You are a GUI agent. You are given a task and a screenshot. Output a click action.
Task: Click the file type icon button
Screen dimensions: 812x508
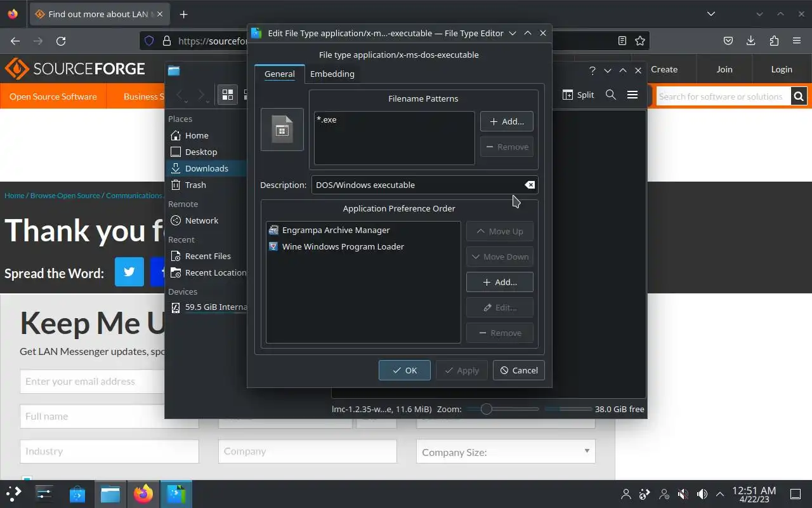point(282,130)
